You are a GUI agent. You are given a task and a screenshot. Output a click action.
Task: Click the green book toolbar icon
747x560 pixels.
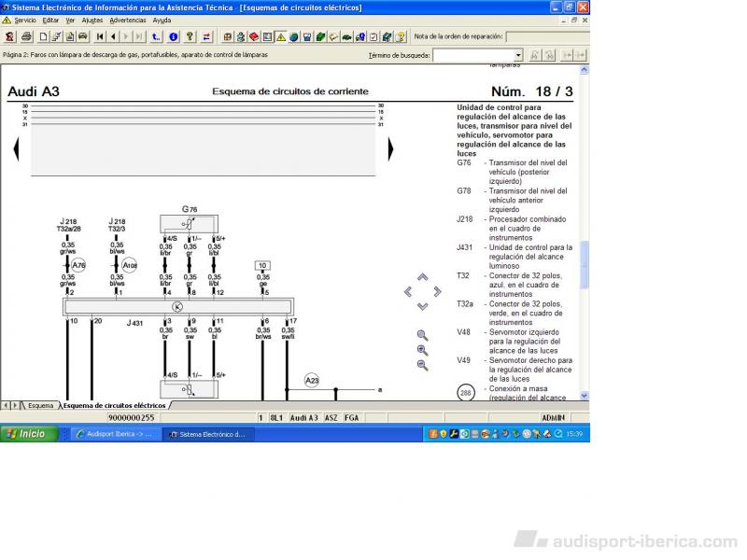320,36
